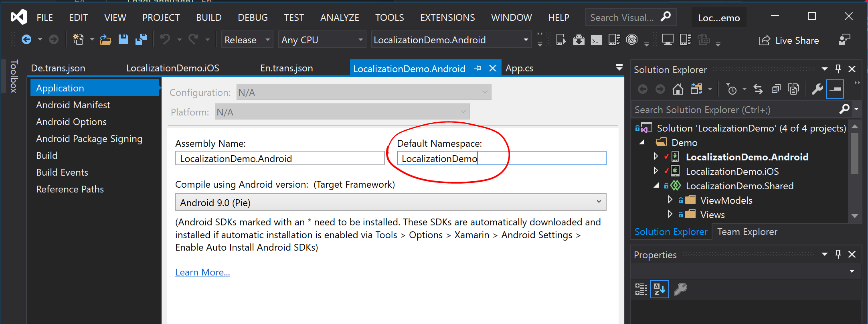This screenshot has width=868, height=324.
Task: Click the Collapse All icon in Solution Explorer
Action: pos(776,89)
